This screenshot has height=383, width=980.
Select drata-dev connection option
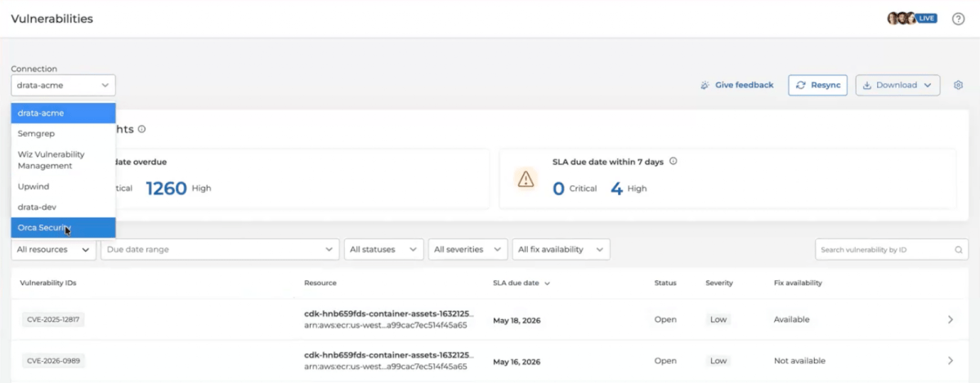point(63,207)
